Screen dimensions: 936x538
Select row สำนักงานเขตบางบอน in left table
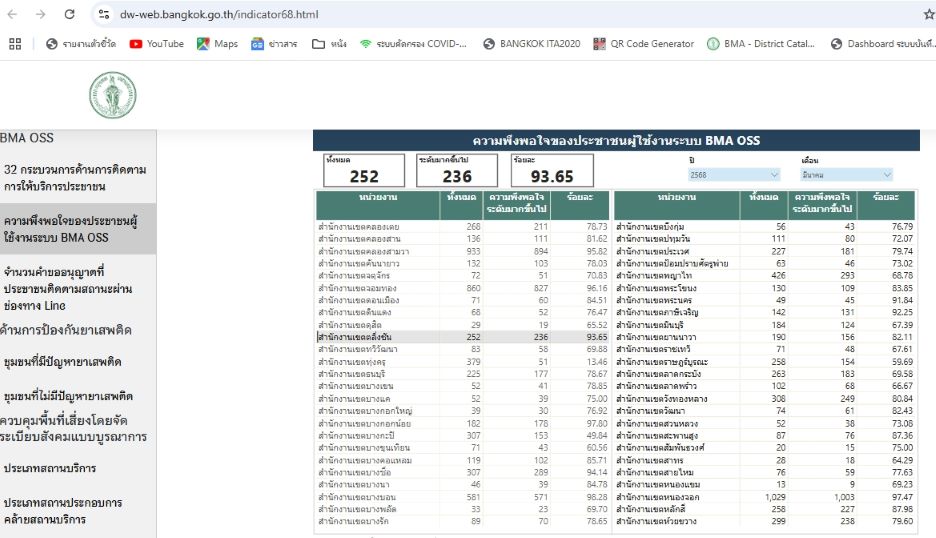coord(463,497)
